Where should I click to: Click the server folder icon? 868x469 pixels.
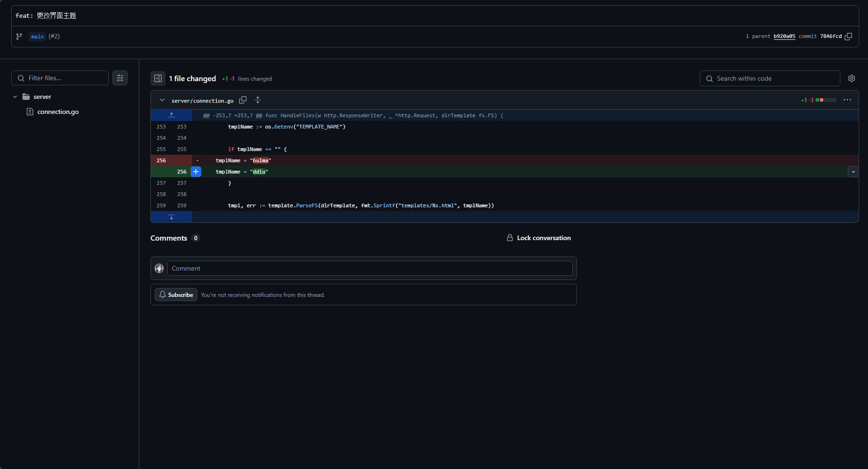pos(26,97)
